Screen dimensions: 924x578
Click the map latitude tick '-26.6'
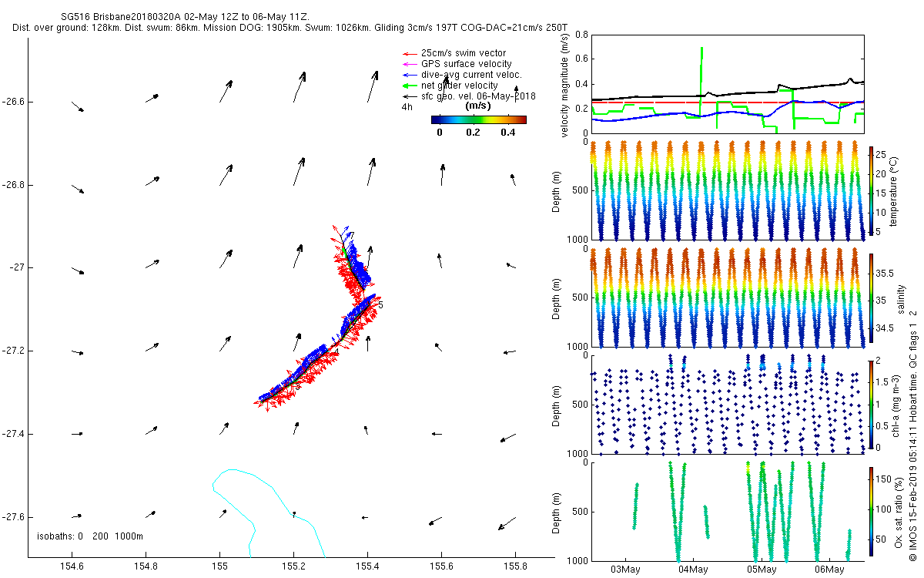(x=13, y=102)
